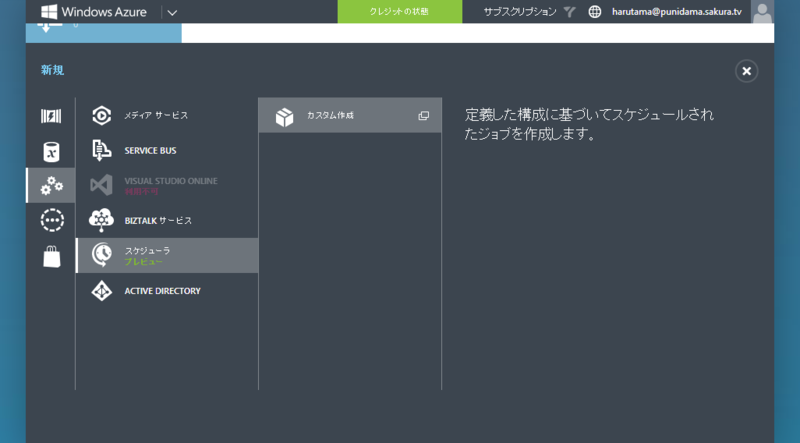Choose the BIZTALK サービス menu item
The width and height of the screenshot is (800, 443).
point(167,220)
